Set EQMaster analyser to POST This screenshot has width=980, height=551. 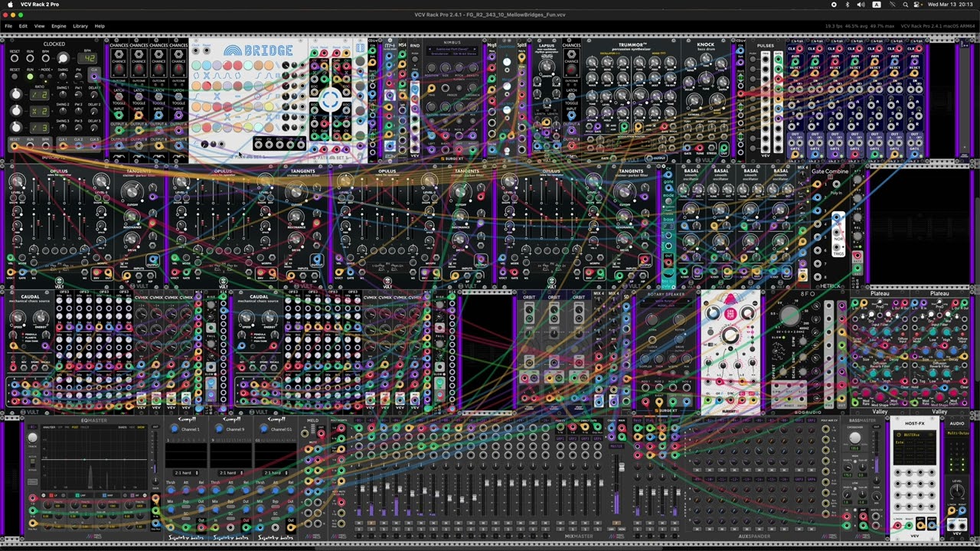pos(75,427)
